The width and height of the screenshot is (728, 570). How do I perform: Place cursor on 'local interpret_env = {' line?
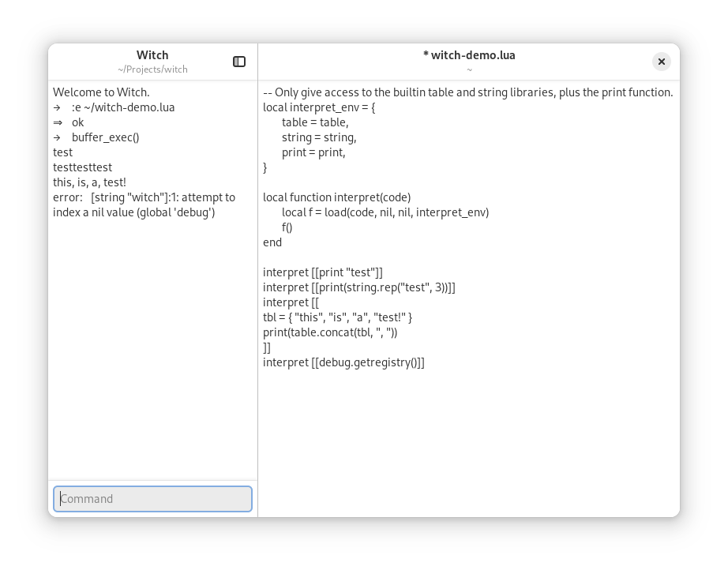[319, 107]
